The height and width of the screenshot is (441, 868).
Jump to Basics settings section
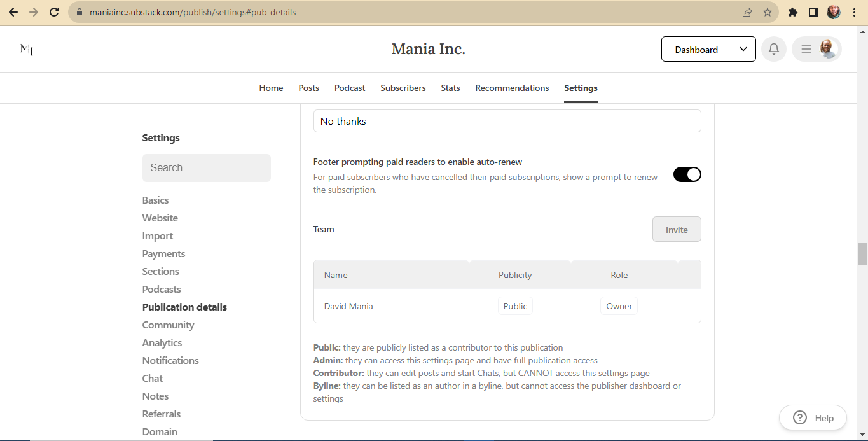tap(156, 200)
